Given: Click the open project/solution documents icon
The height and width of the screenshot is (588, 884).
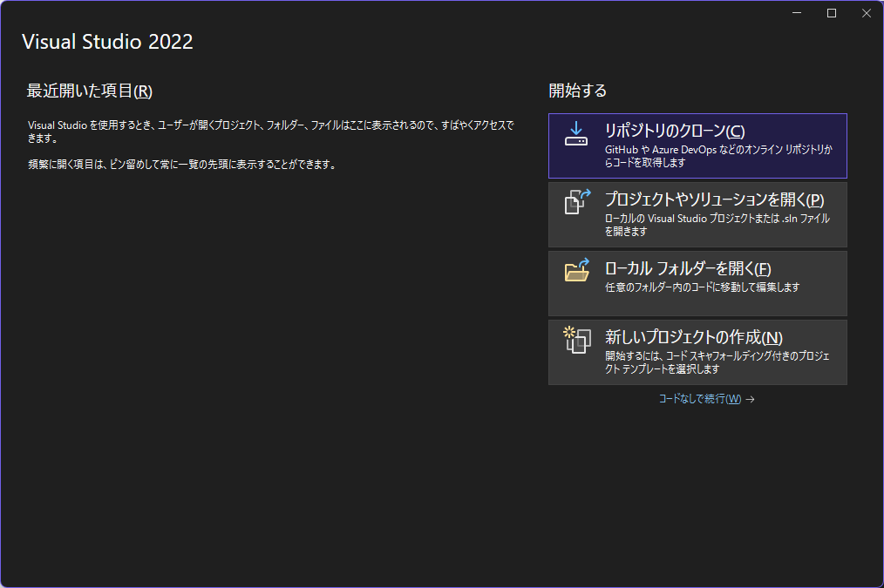Looking at the screenshot, I should pyautogui.click(x=576, y=201).
